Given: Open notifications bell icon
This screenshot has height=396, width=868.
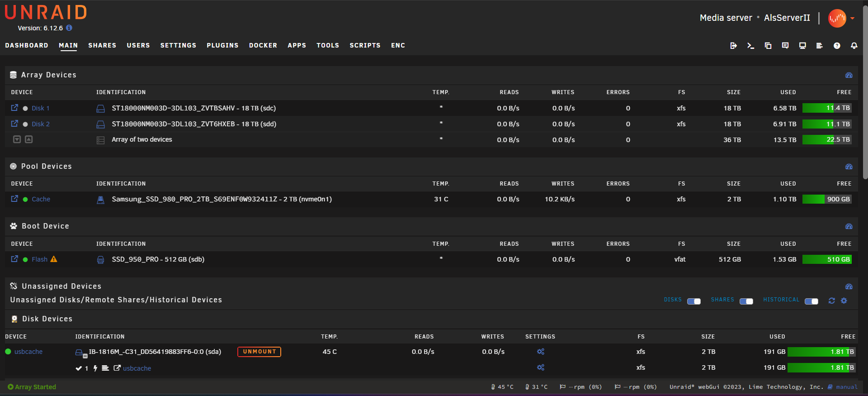Looking at the screenshot, I should [x=854, y=46].
